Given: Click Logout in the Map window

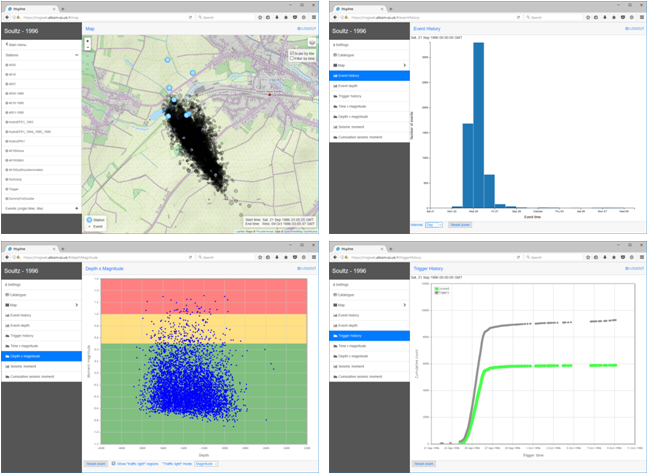Looking at the screenshot, I should point(307,29).
